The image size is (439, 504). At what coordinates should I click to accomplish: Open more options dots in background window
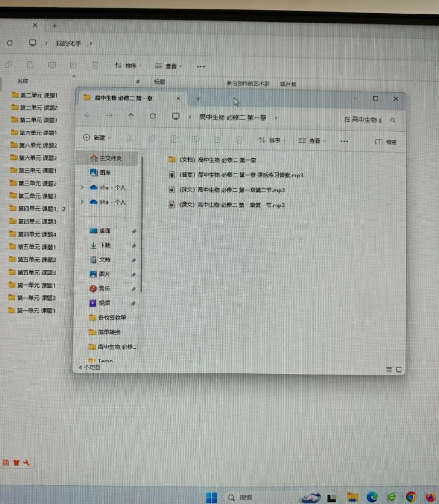pyautogui.click(x=201, y=66)
